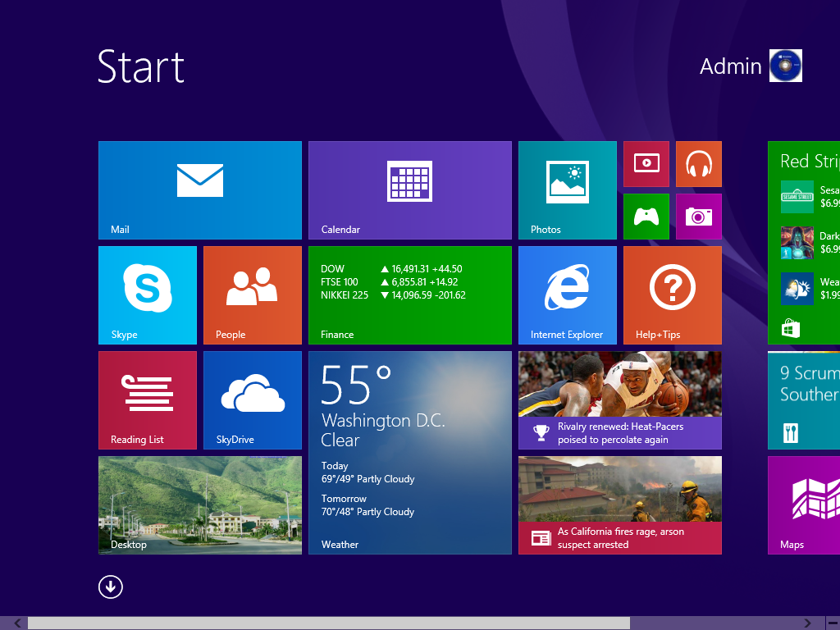This screenshot has width=840, height=630.
Task: Open the Maps tile
Action: click(x=804, y=505)
